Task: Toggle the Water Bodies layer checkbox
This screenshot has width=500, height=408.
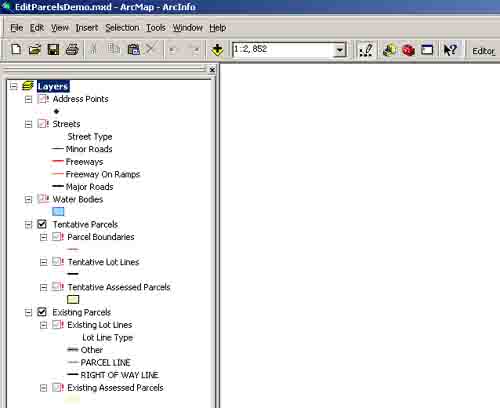Action: [43, 199]
